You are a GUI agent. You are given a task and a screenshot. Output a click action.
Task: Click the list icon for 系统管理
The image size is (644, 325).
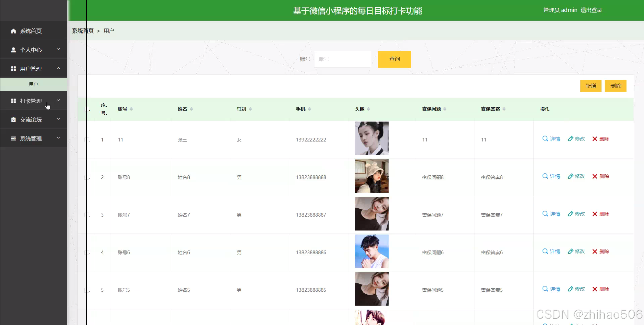coord(13,138)
